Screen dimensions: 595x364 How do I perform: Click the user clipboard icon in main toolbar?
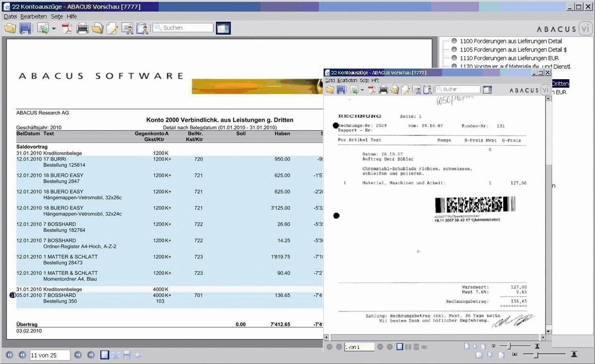tap(143, 28)
